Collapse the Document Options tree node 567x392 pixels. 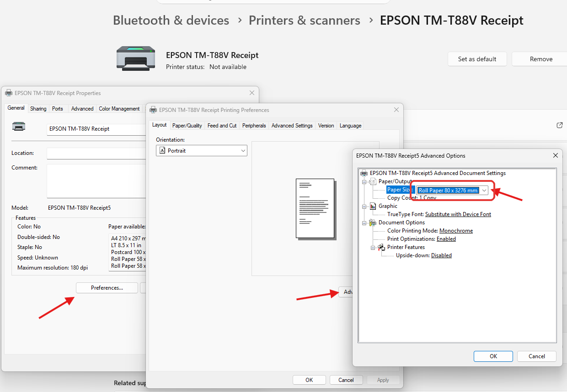coord(364,223)
